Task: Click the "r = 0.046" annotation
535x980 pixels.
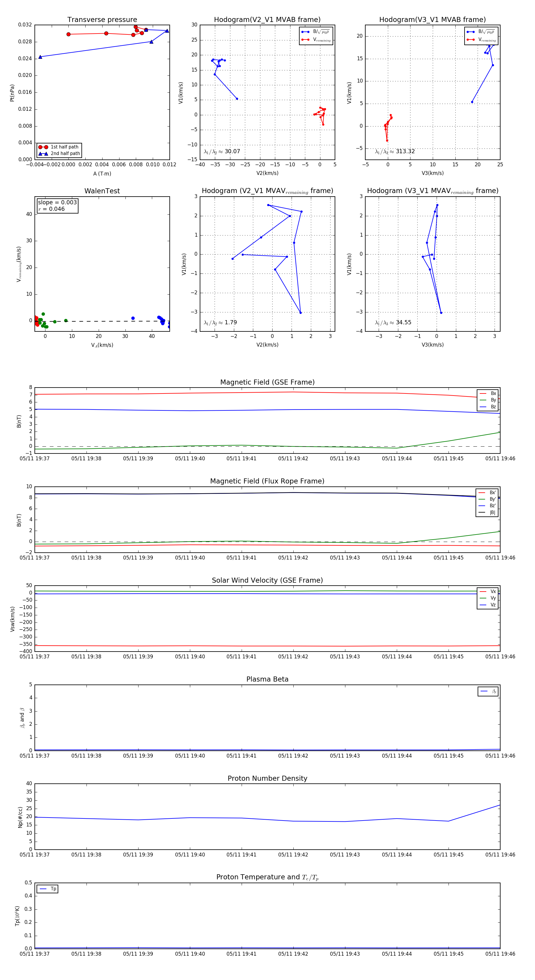Action: click(x=51, y=209)
